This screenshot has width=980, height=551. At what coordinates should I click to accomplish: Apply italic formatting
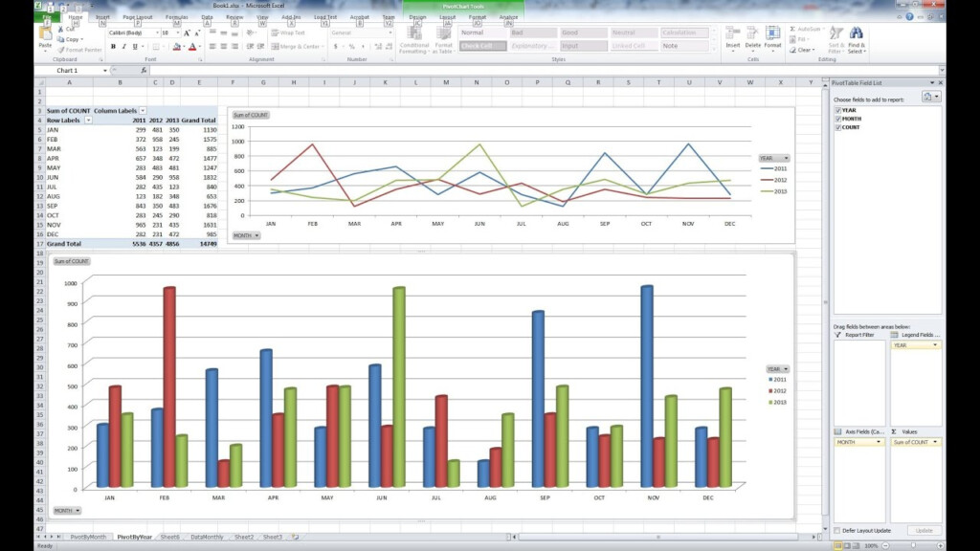(123, 46)
